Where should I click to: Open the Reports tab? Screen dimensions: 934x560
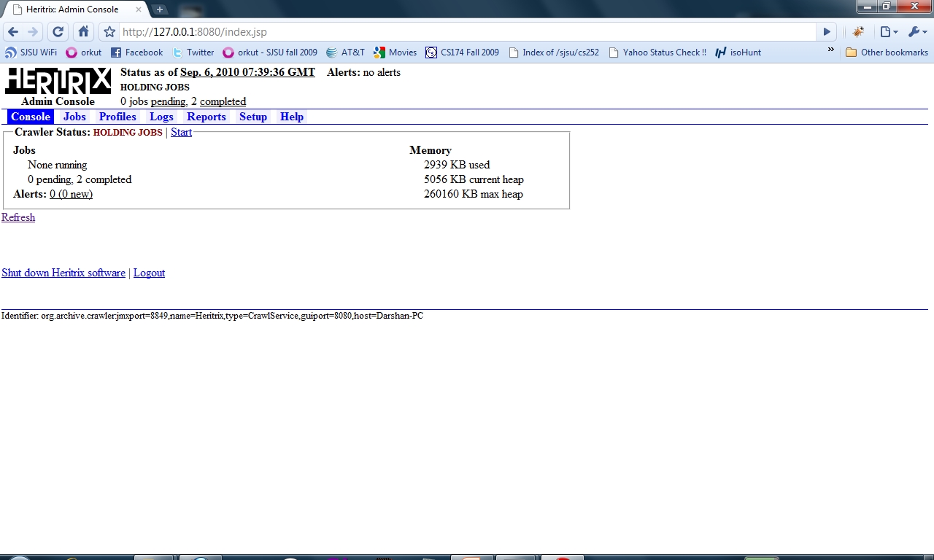point(207,117)
